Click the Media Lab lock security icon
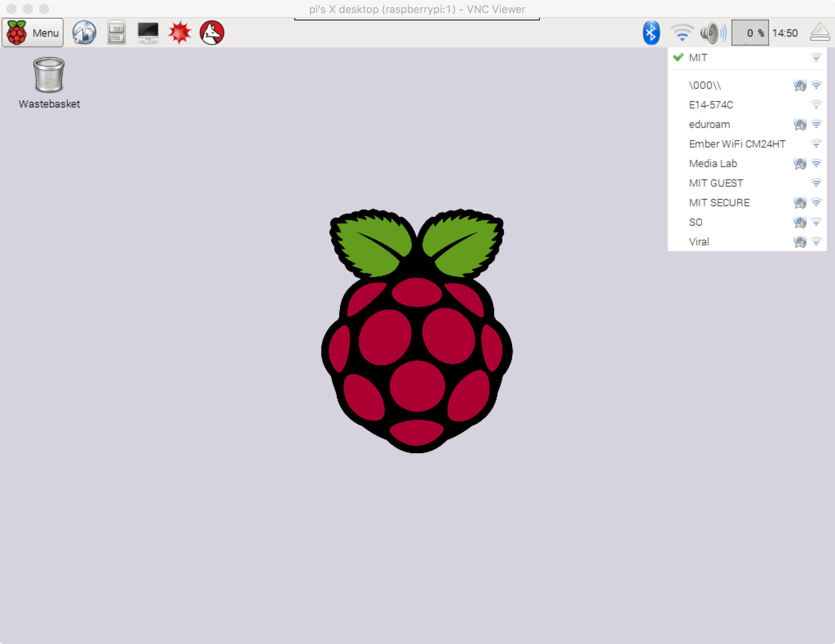 800,163
